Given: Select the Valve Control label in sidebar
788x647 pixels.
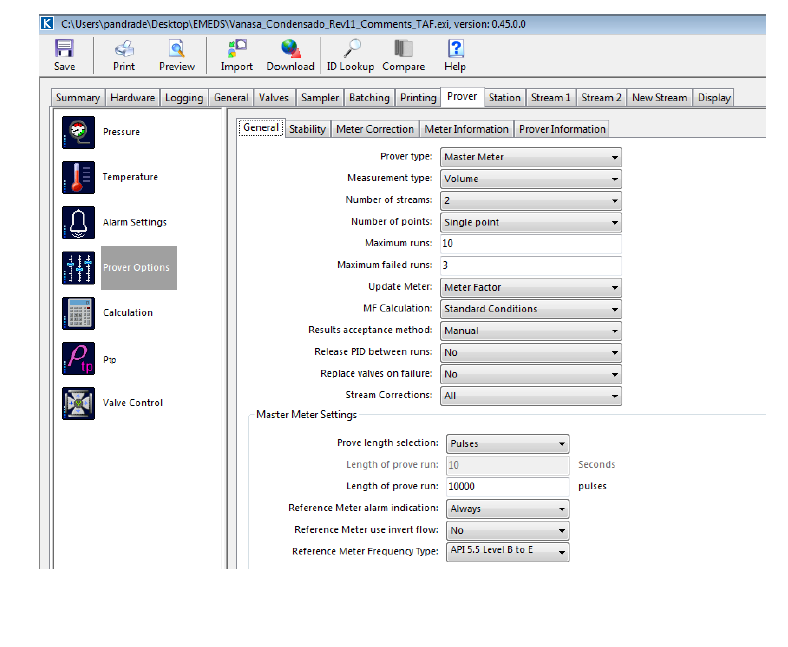Looking at the screenshot, I should [x=133, y=403].
